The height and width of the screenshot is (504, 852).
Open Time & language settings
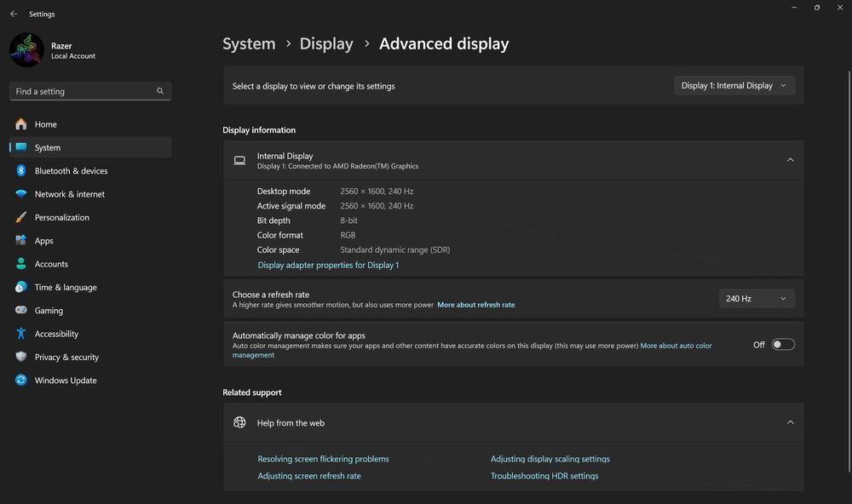pyautogui.click(x=90, y=287)
